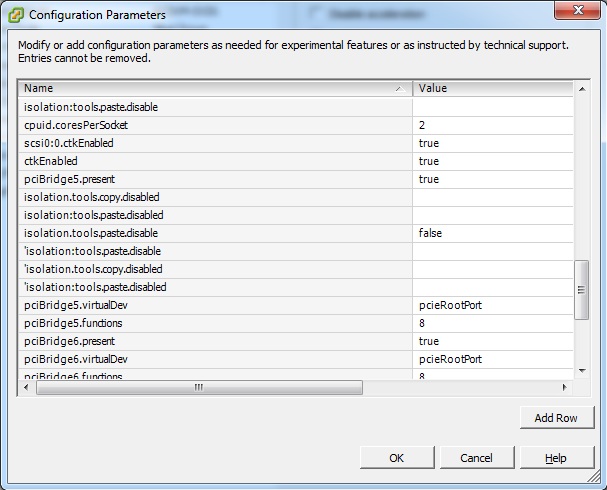Click the horizontal scrollbar left arrow
Screen dimensions: 607x490
click(x=28, y=387)
